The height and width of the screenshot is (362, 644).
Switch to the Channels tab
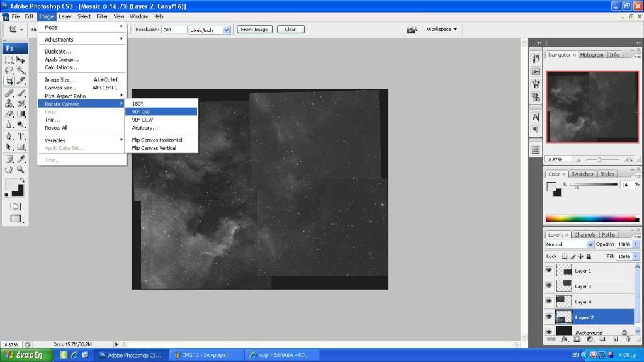pyautogui.click(x=585, y=235)
